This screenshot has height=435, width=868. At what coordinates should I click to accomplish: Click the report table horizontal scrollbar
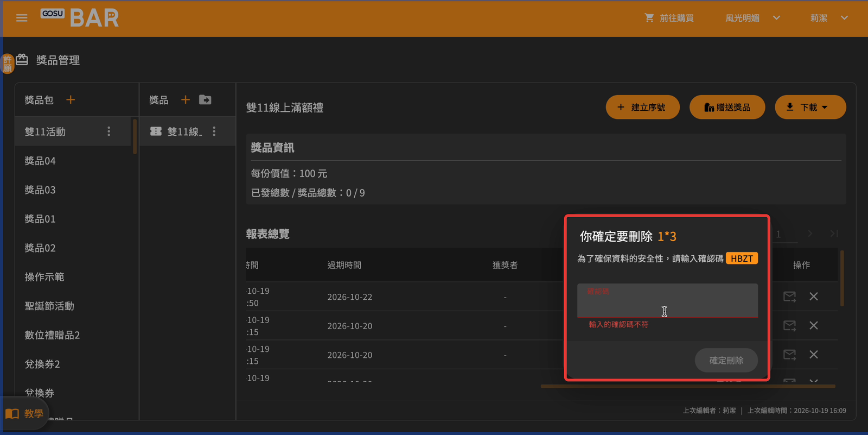(688, 386)
